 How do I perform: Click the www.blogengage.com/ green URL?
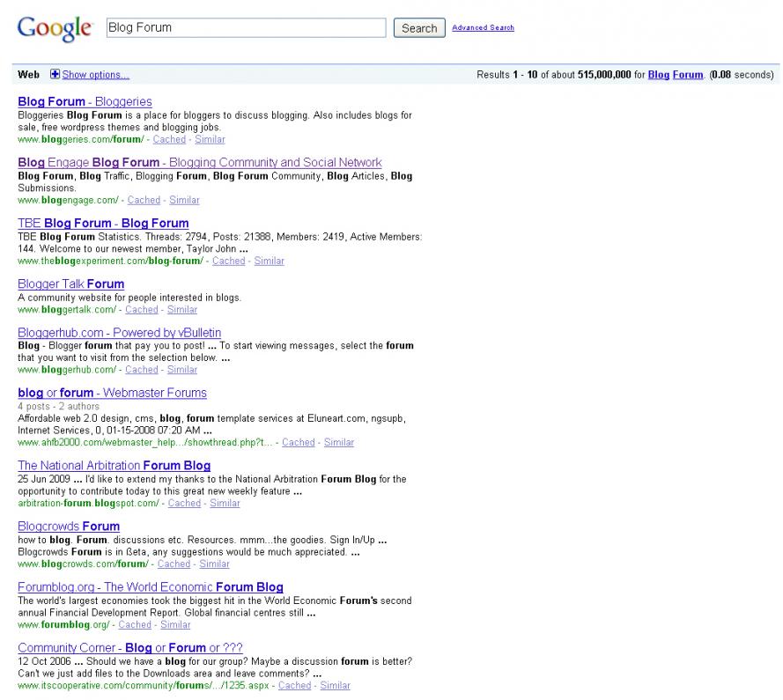(x=68, y=200)
